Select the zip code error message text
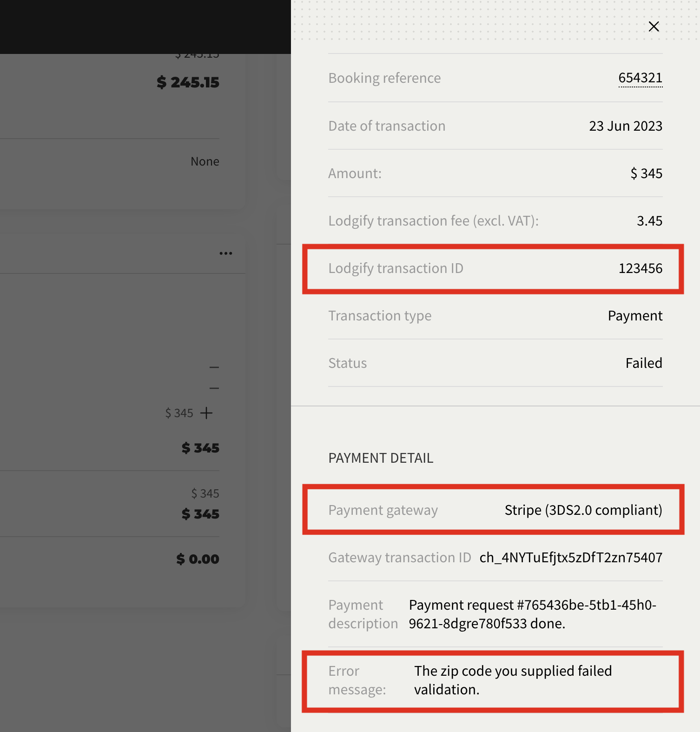 coord(513,680)
